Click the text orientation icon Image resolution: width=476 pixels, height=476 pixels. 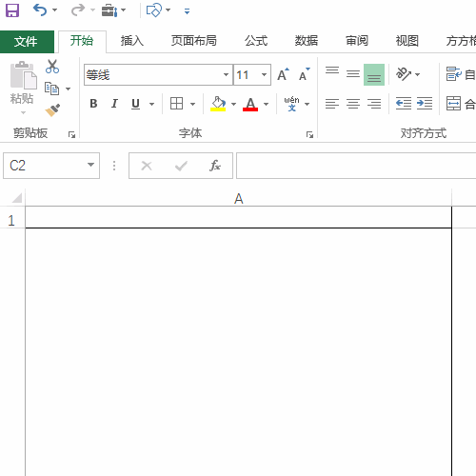(404, 74)
